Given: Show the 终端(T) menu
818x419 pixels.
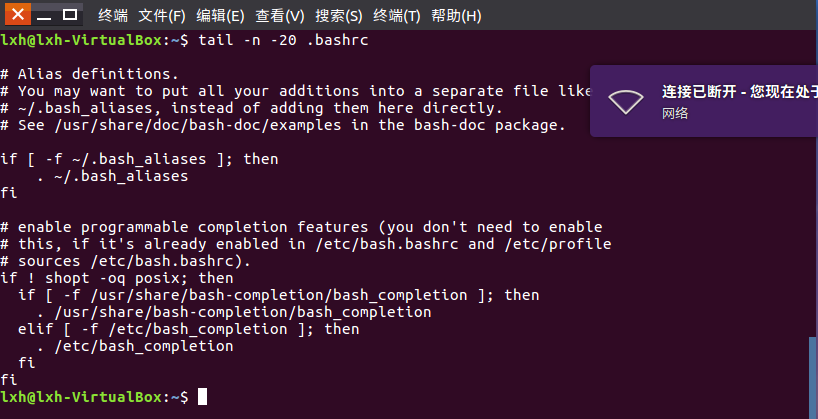Looking at the screenshot, I should click(x=398, y=16).
